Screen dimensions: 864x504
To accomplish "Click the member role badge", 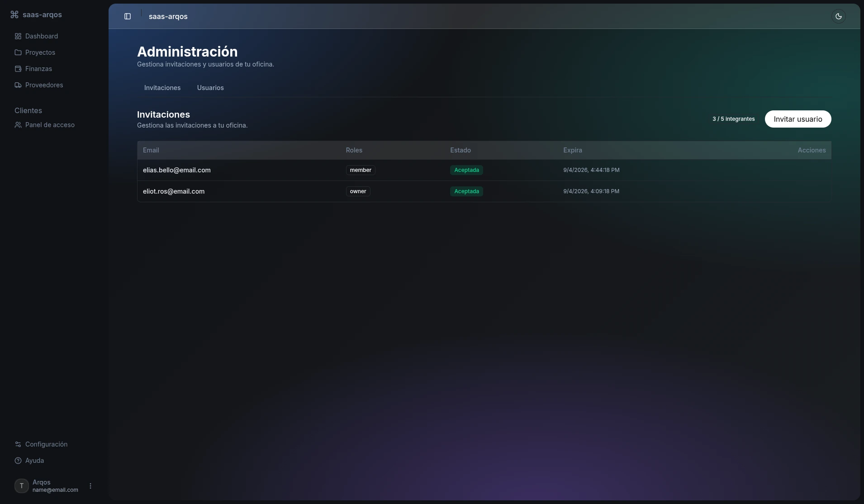I will [x=361, y=170].
